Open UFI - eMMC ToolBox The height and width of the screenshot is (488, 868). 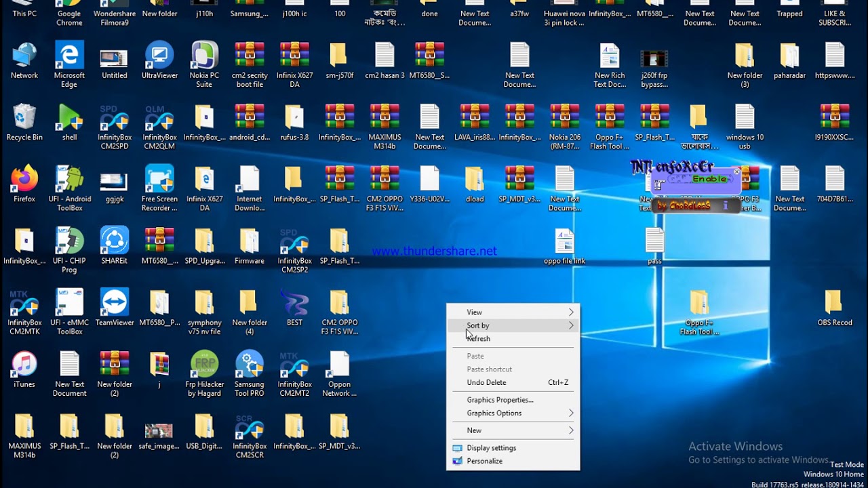tap(69, 302)
